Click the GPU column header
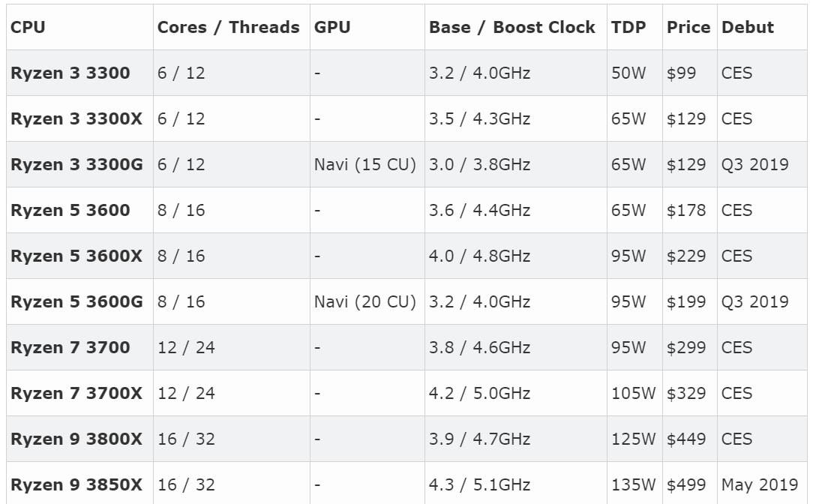813x504 pixels. [332, 27]
